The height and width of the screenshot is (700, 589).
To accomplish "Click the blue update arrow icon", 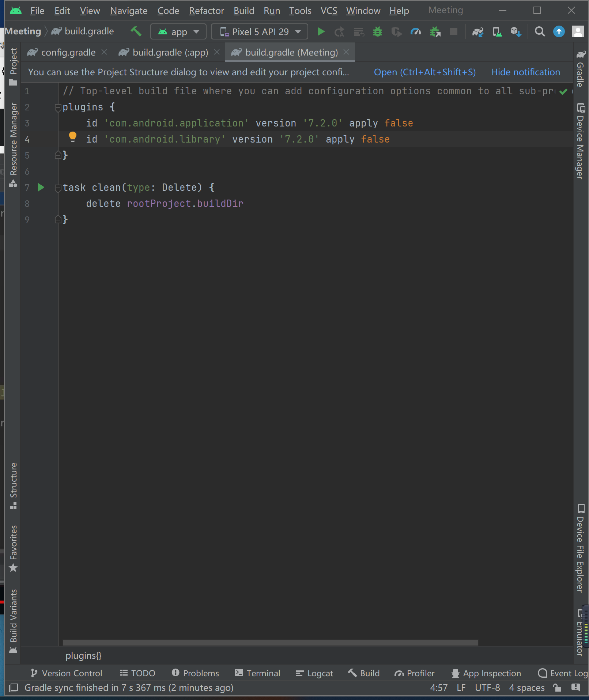I will [559, 32].
